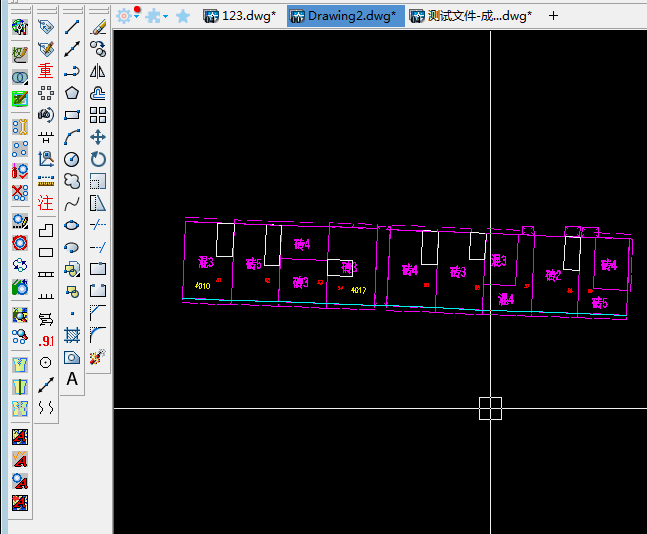Select the Construction line tool
647x534 pixels.
[x=72, y=49]
